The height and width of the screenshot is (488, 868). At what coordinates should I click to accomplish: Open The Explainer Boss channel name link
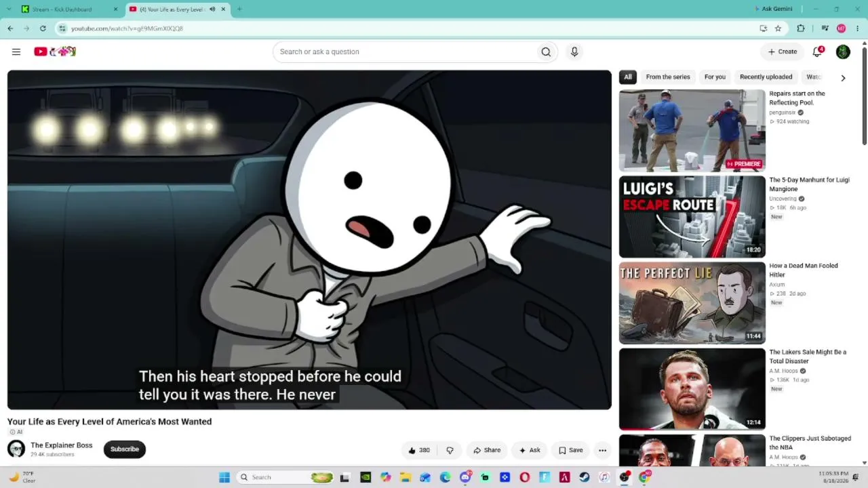click(x=61, y=445)
